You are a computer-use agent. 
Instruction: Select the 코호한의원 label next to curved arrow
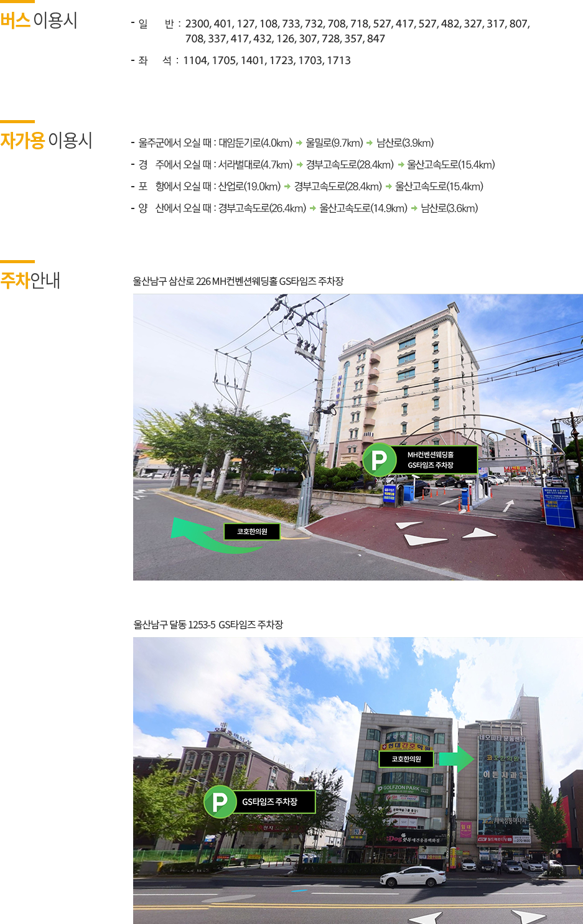click(252, 531)
